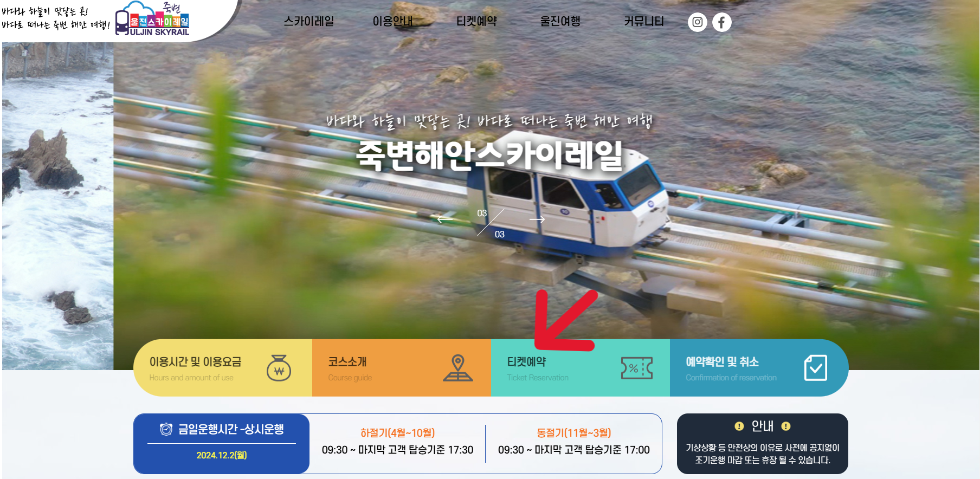
Task: Click the clipboard checkmark icon
Action: 816,368
